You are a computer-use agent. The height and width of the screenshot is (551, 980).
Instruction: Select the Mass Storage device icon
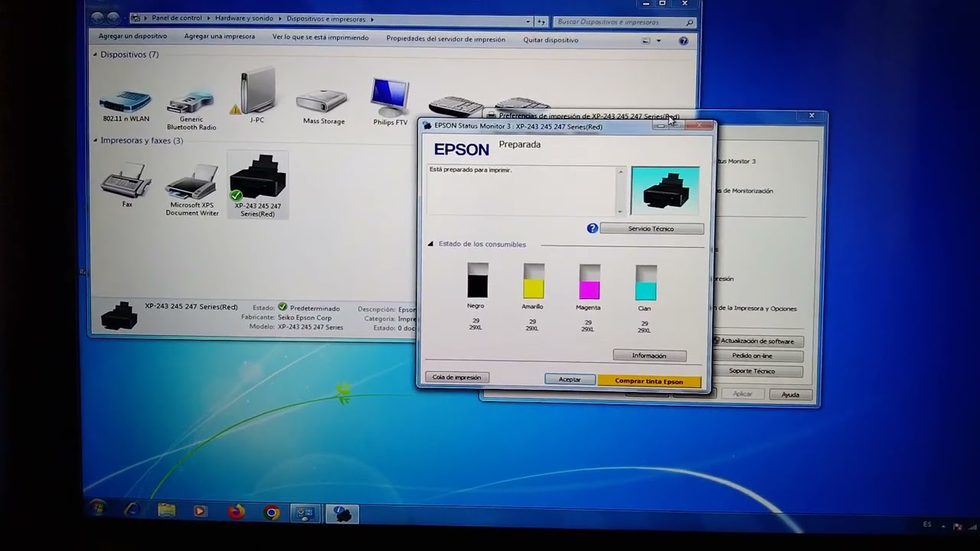[x=323, y=102]
